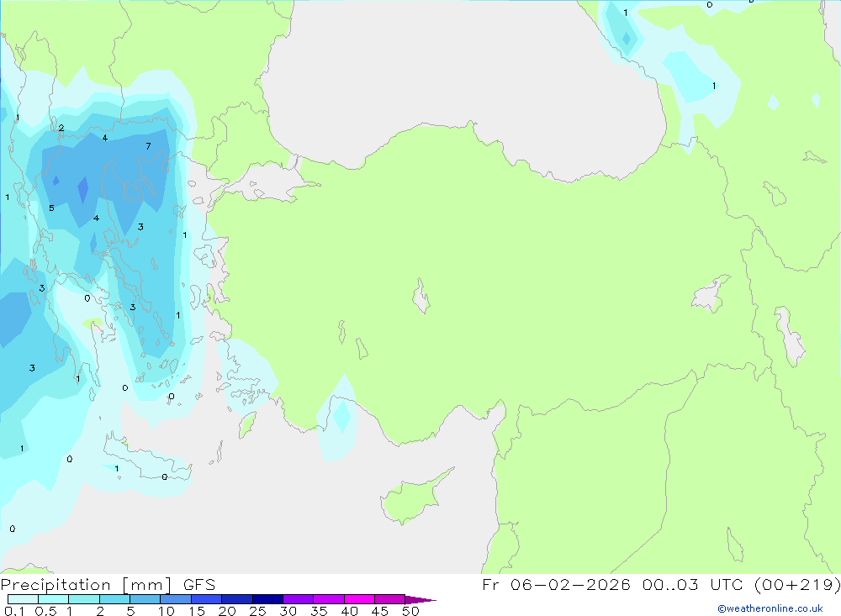Viewport: 841px width, 616px height.
Task: Click legend tick label '40'
Action: (x=349, y=611)
